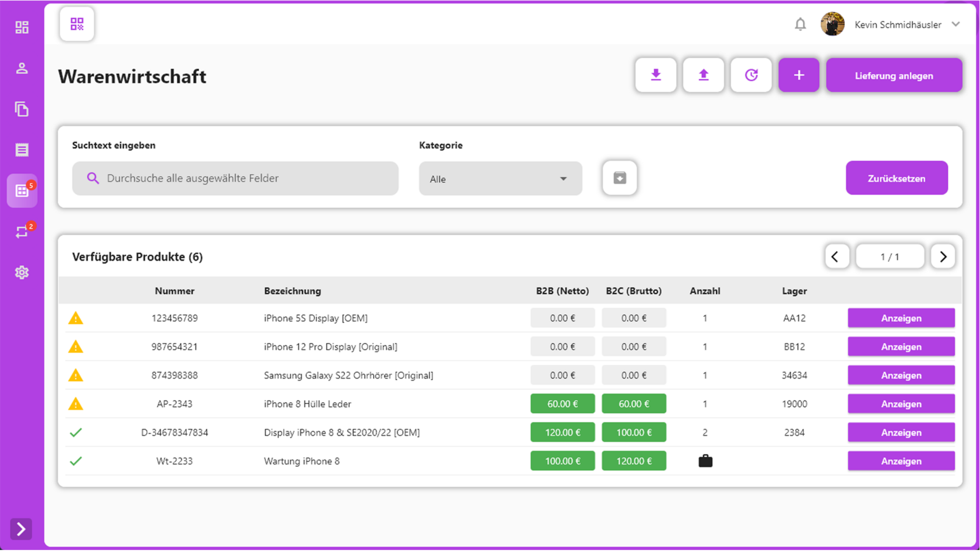Open the dashboard icon in sidebar
980x551 pixels.
pyautogui.click(x=22, y=27)
